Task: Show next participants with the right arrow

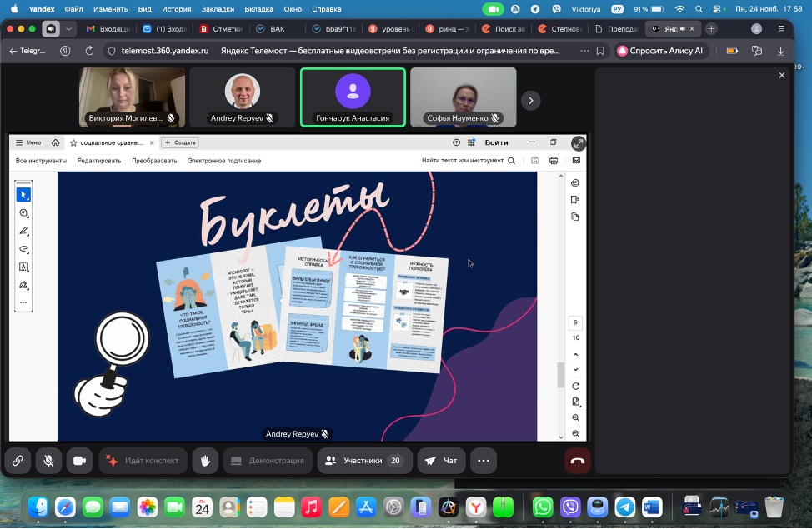Action: (530, 100)
